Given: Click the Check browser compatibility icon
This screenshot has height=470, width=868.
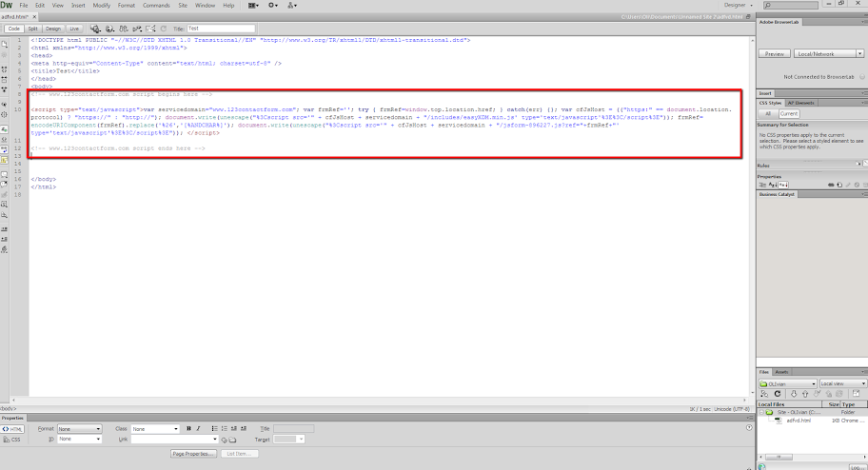Looking at the screenshot, I should pos(150,29).
